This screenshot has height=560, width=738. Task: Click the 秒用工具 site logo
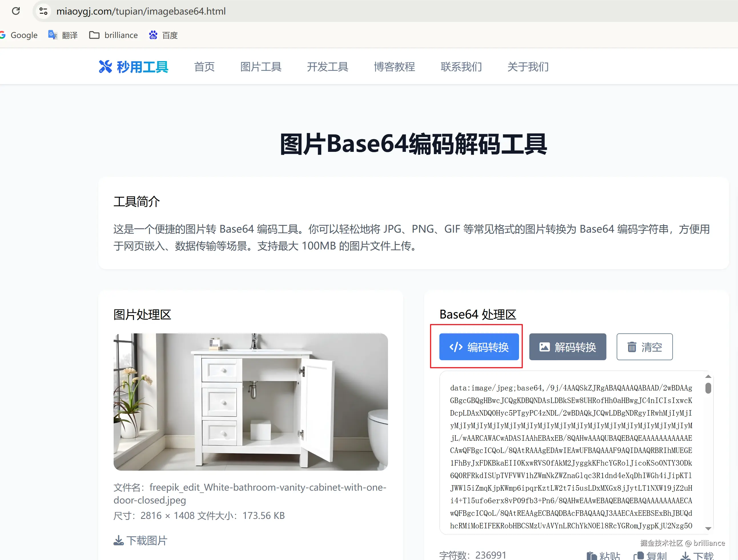click(x=134, y=67)
